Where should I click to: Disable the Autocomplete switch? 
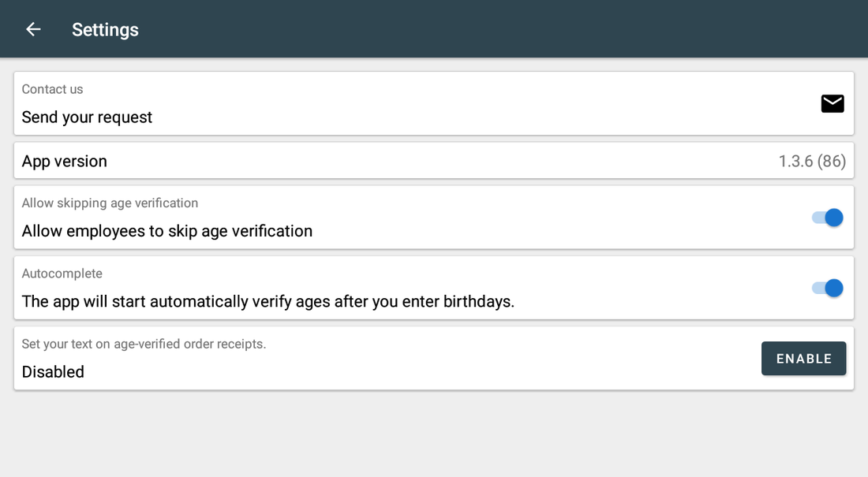828,288
